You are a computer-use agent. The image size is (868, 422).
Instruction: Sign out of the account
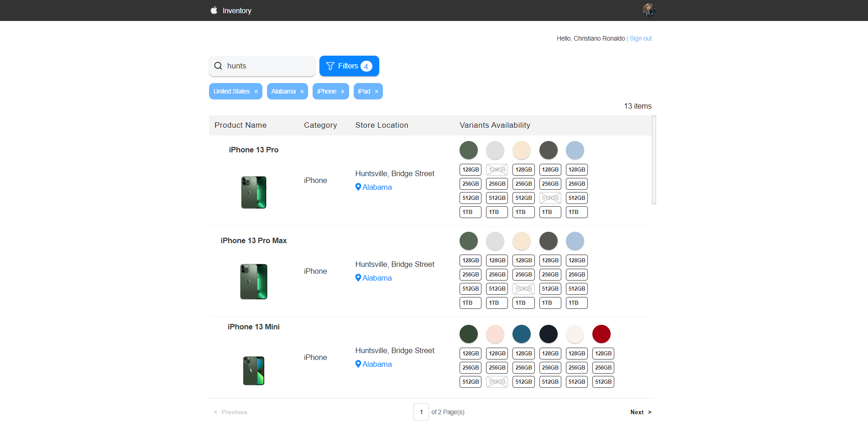click(x=640, y=38)
